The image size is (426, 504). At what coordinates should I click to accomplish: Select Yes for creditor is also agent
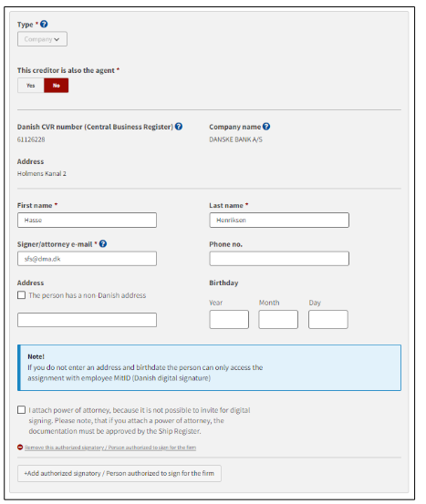tap(31, 86)
